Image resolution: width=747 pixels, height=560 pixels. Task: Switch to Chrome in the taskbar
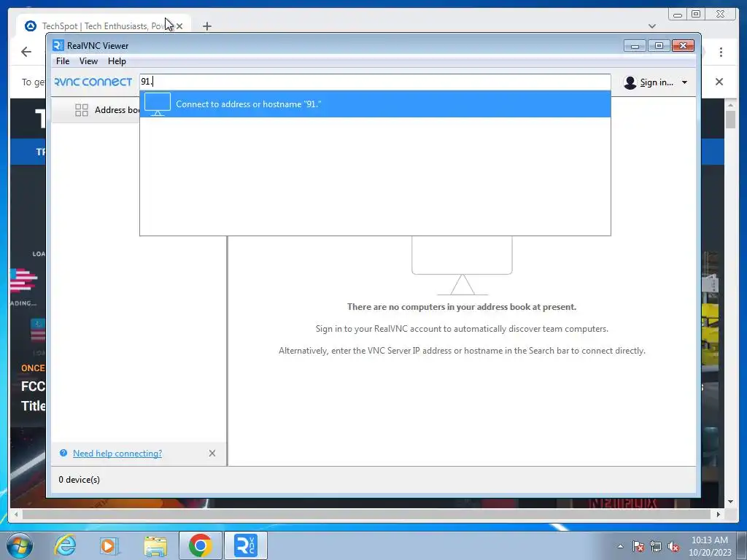coord(201,545)
